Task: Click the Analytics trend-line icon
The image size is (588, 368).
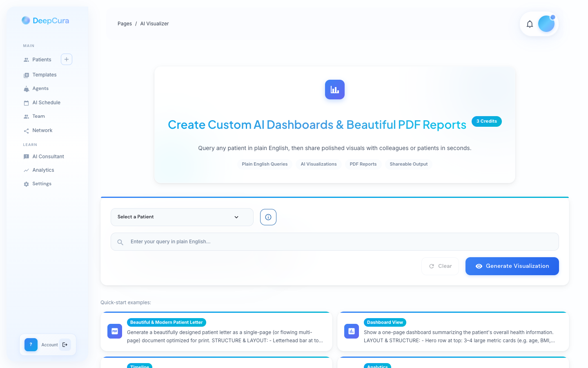Action: 26,170
